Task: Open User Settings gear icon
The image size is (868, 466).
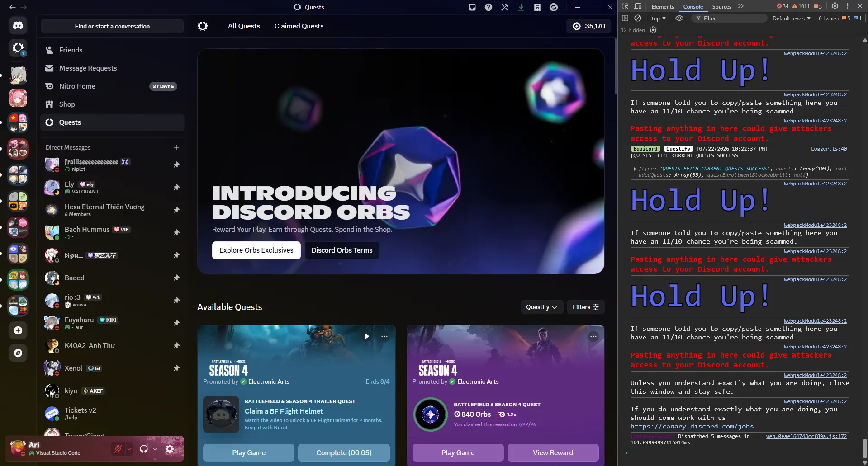Action: pos(170,449)
